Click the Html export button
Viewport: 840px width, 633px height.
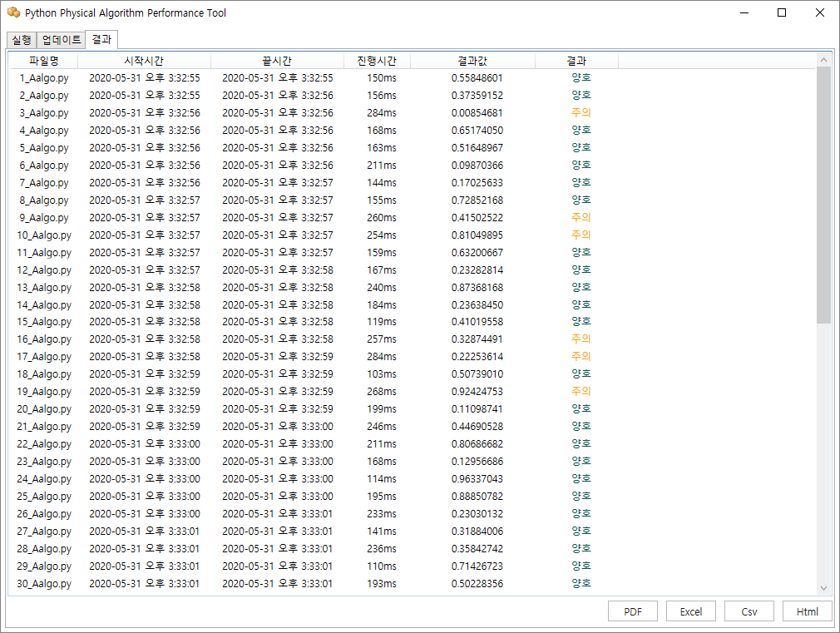pyautogui.click(x=808, y=611)
